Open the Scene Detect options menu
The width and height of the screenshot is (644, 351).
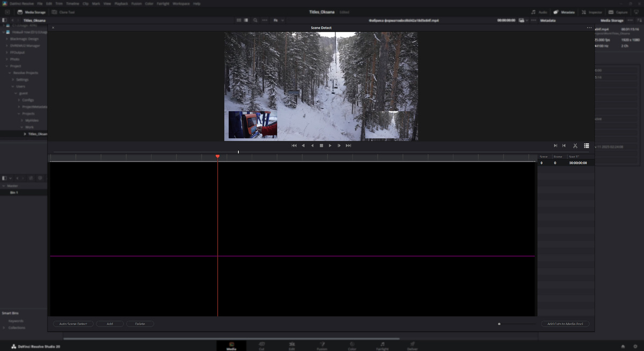point(589,27)
